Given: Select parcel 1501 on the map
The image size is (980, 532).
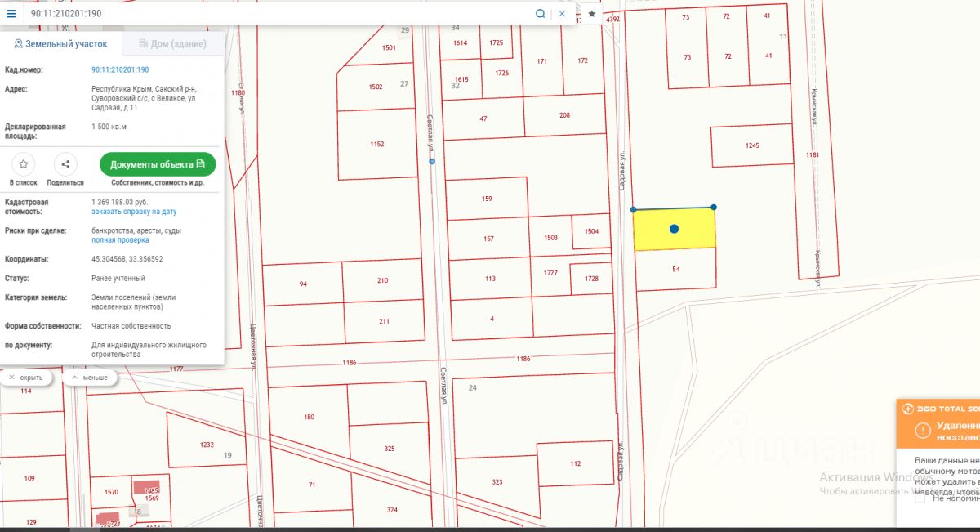Looking at the screenshot, I should click(389, 48).
